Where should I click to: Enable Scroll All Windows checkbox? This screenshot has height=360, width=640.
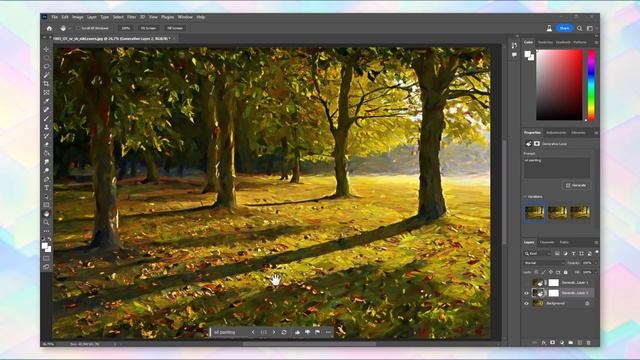78,28
